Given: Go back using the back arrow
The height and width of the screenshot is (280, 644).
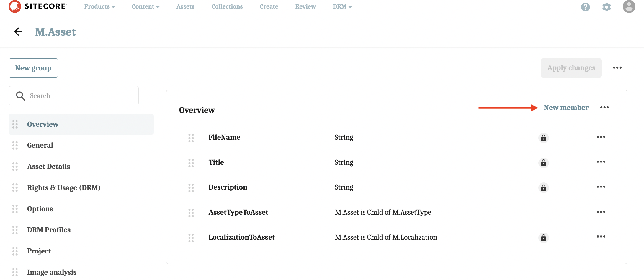Looking at the screenshot, I should point(18,32).
